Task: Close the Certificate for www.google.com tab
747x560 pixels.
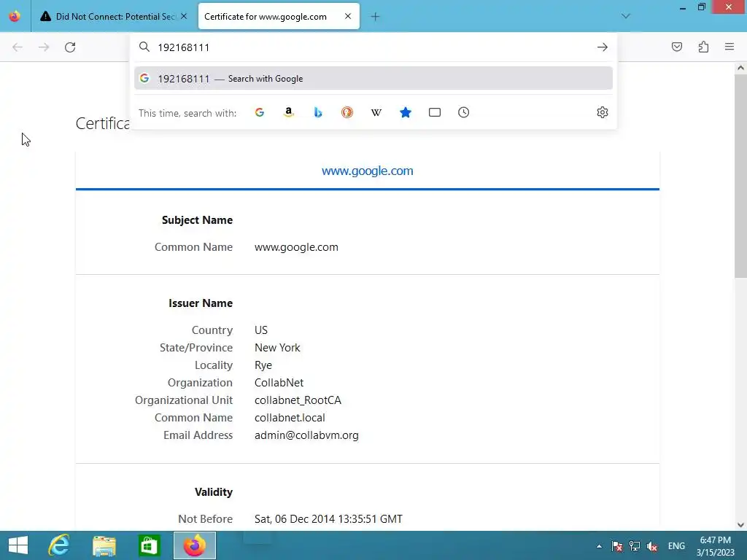Action: click(x=348, y=16)
